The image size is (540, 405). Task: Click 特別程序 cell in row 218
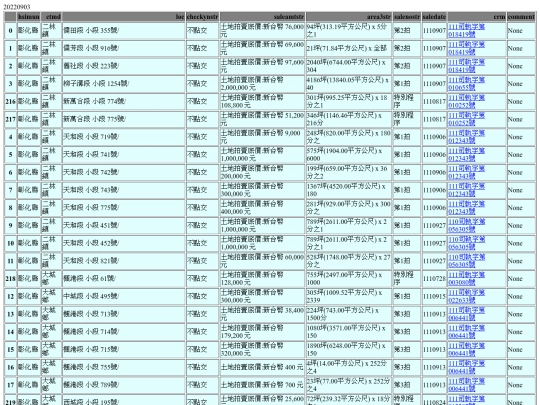(407, 279)
